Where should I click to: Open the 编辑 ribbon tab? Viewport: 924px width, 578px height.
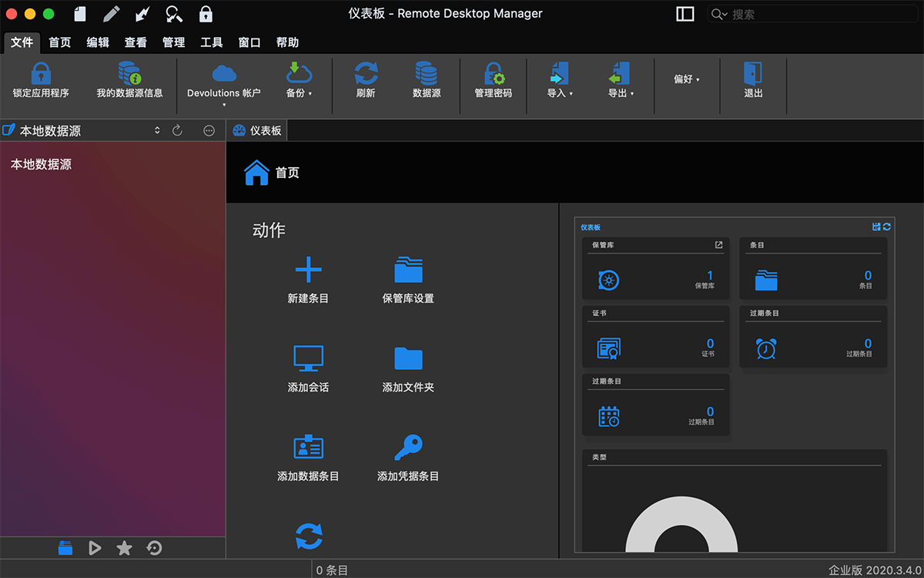pyautogui.click(x=98, y=42)
